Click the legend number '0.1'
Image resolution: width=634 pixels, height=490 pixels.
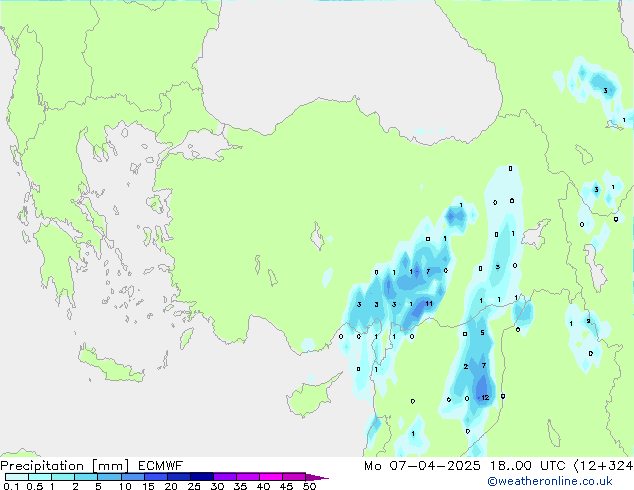coord(11,486)
